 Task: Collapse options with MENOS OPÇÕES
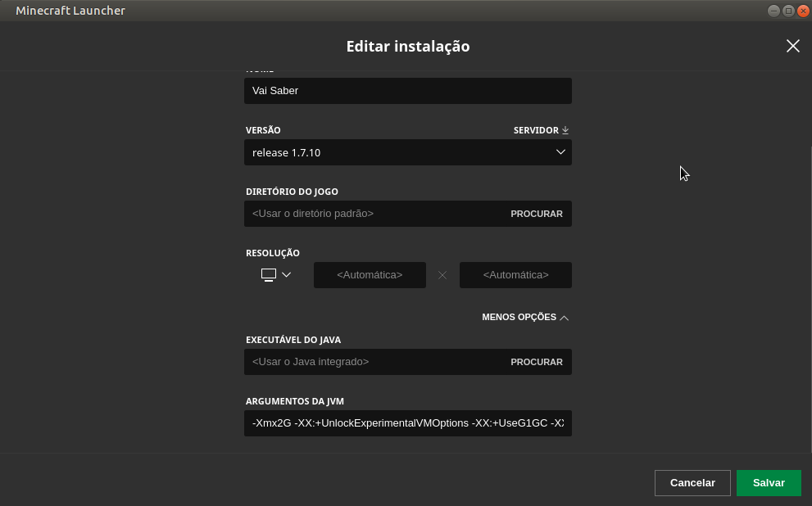(525, 317)
